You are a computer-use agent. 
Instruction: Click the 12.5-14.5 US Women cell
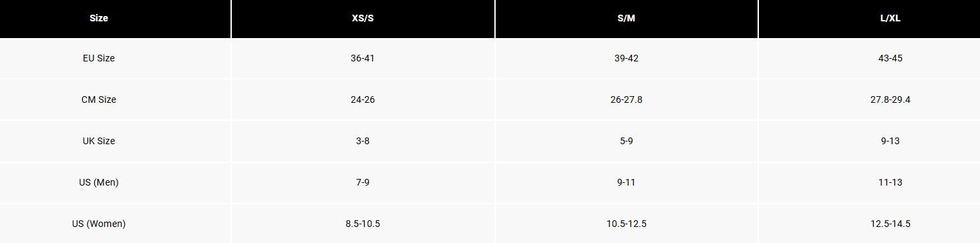pos(890,224)
